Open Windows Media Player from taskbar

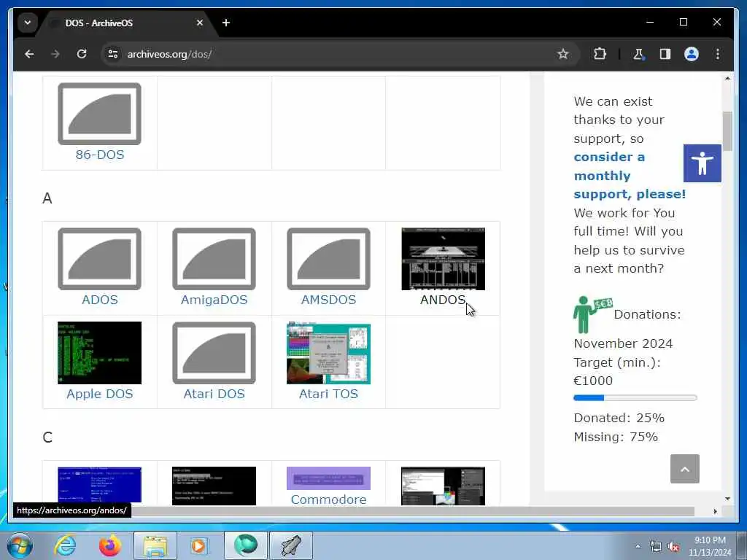[199, 545]
